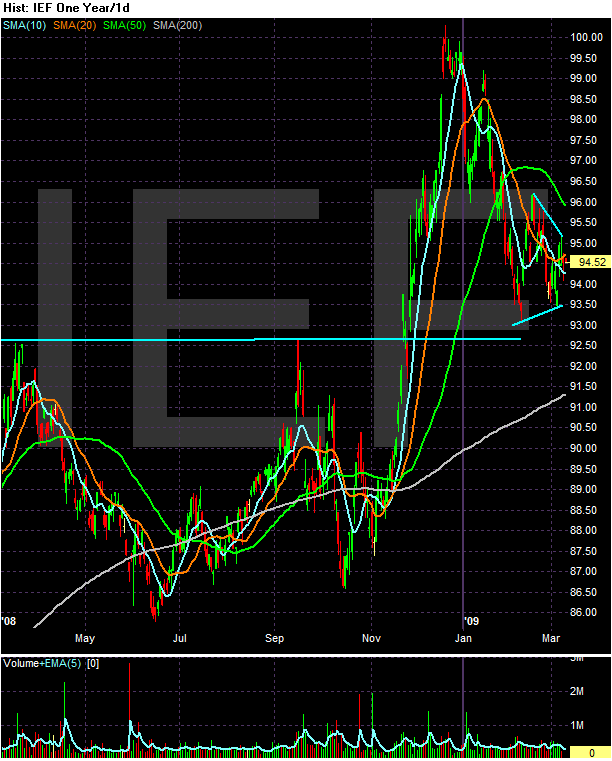Click the 99.50 price axis label
This screenshot has height=761, width=612.
pyautogui.click(x=583, y=58)
